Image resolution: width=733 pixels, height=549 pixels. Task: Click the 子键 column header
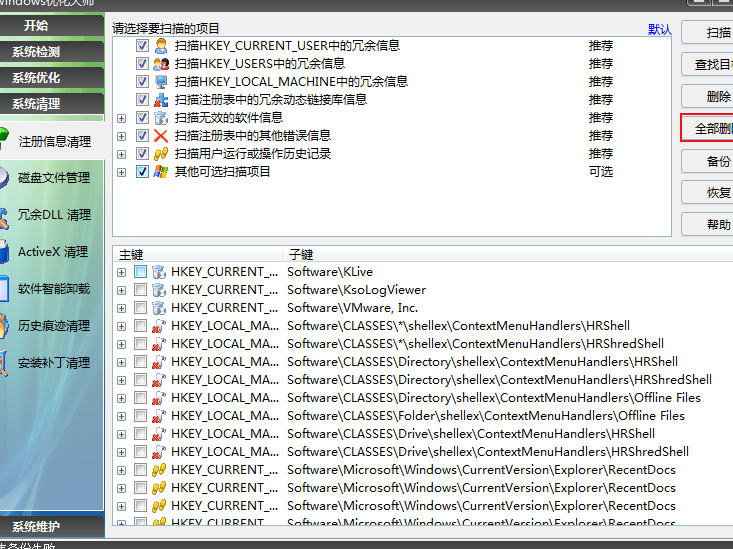click(x=508, y=254)
